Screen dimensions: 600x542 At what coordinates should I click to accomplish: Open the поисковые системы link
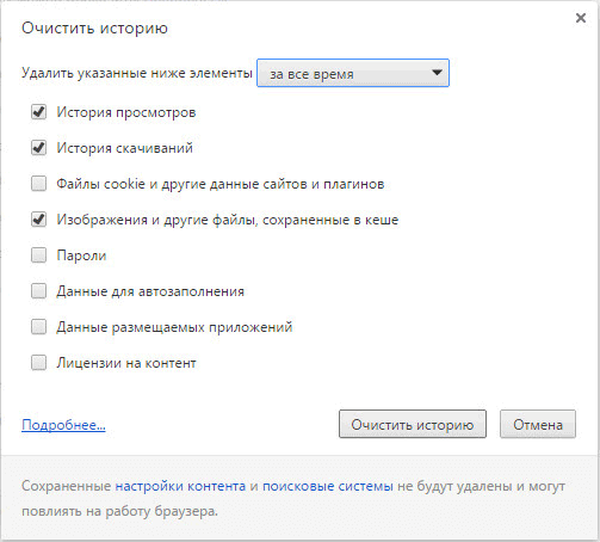click(328, 486)
